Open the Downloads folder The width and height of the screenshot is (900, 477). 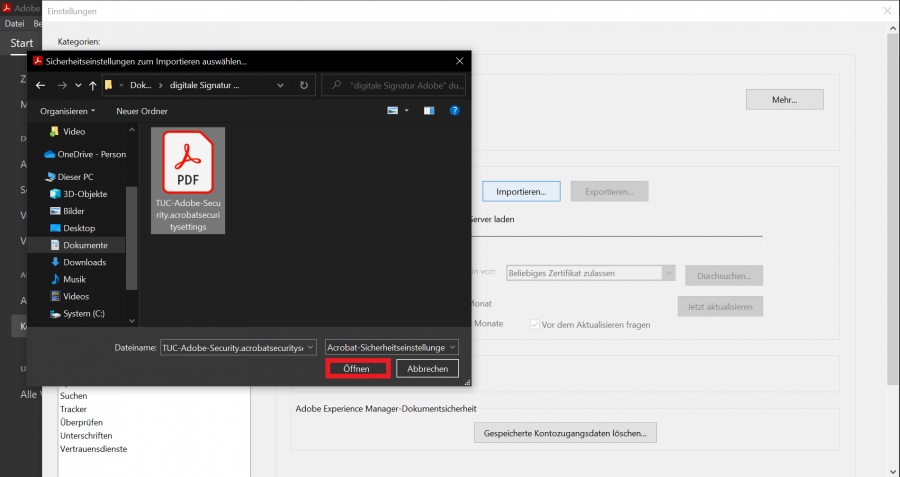point(78,262)
